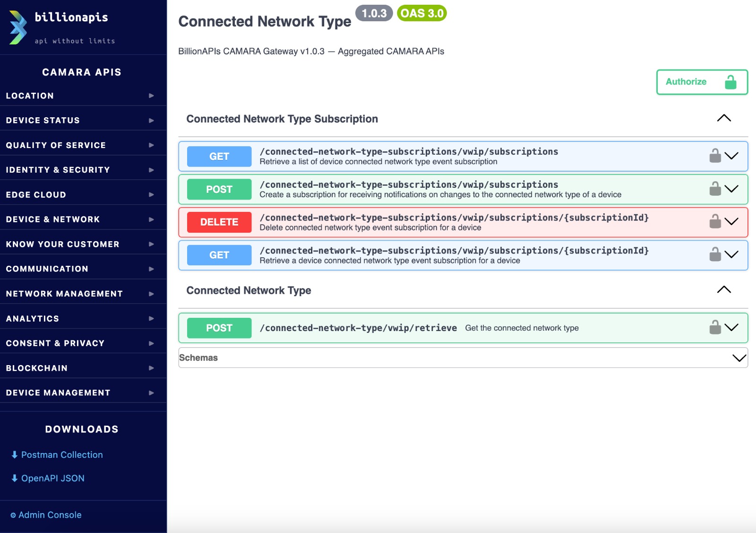Expand Location menu arrow
This screenshot has width=756, height=533.
(151, 96)
